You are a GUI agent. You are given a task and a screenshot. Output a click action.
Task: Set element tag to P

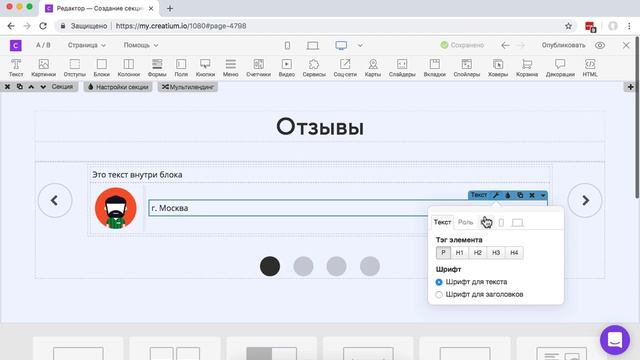[443, 253]
